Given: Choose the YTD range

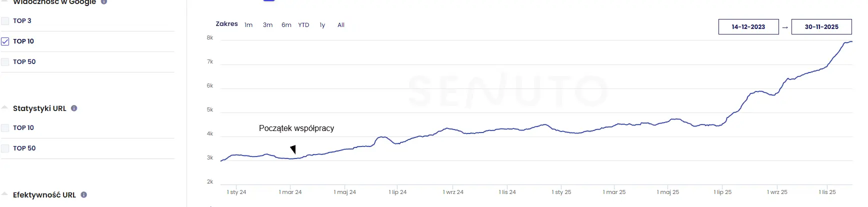Looking at the screenshot, I should coord(303,25).
